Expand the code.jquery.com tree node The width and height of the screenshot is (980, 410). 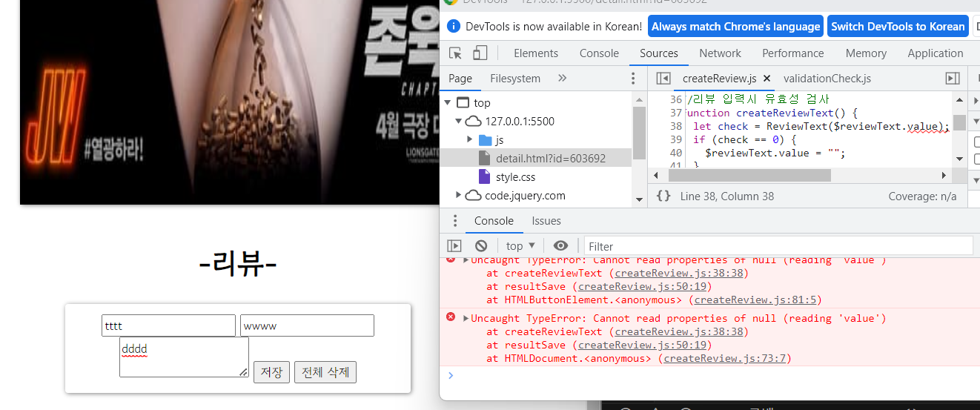point(458,196)
